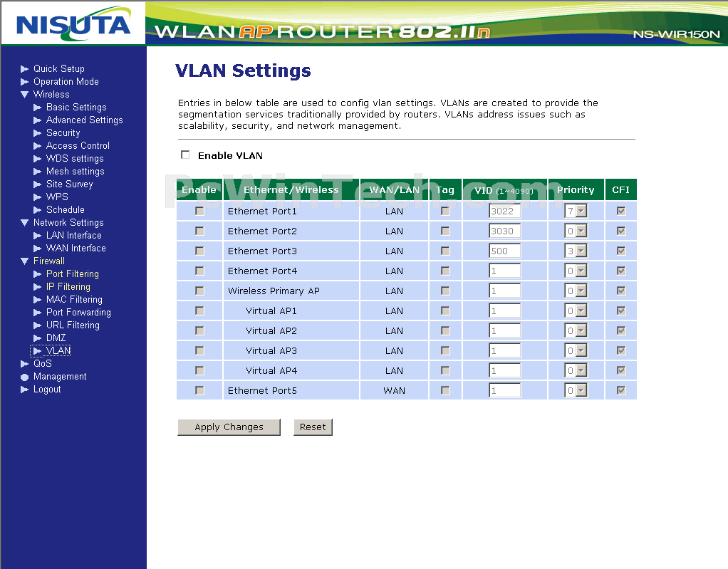Open Priority dropdown for Ethernet Port1
Image resolution: width=728 pixels, height=569 pixels.
(576, 211)
